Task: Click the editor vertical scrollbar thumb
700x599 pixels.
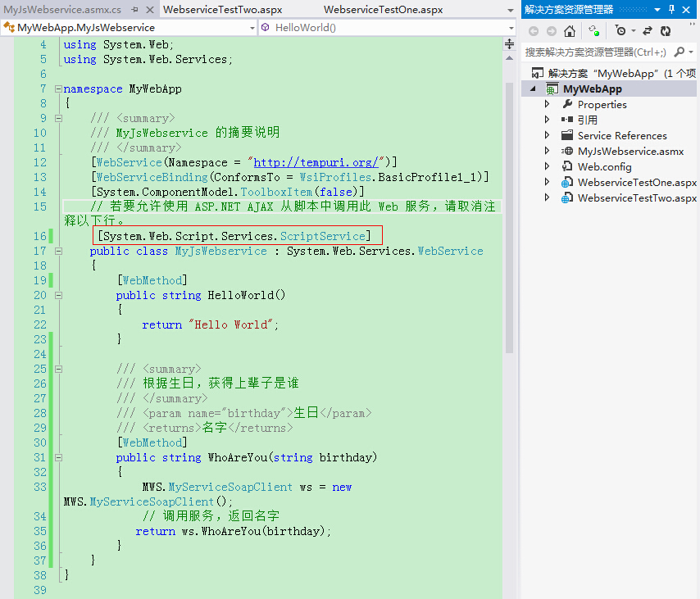Action: coord(509,217)
